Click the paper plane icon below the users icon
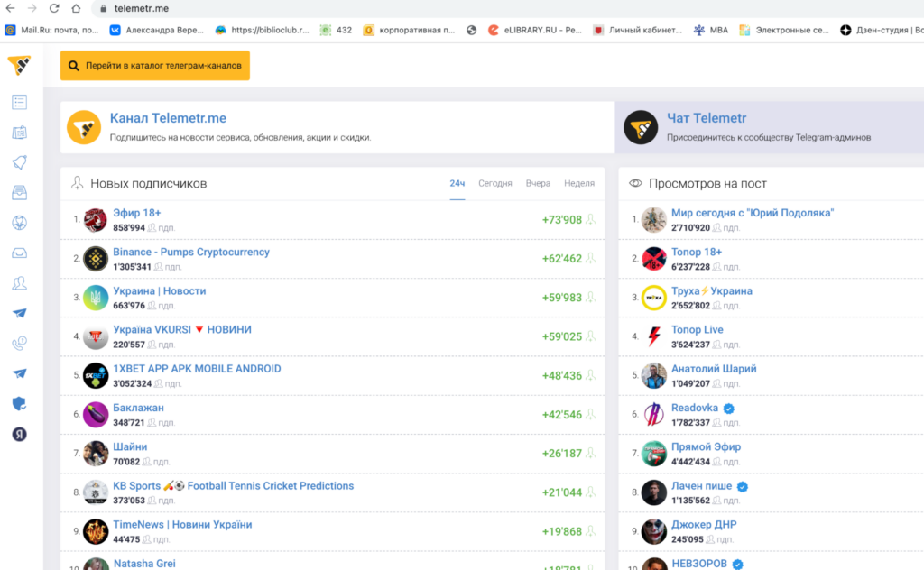The image size is (924, 570). coord(20,313)
